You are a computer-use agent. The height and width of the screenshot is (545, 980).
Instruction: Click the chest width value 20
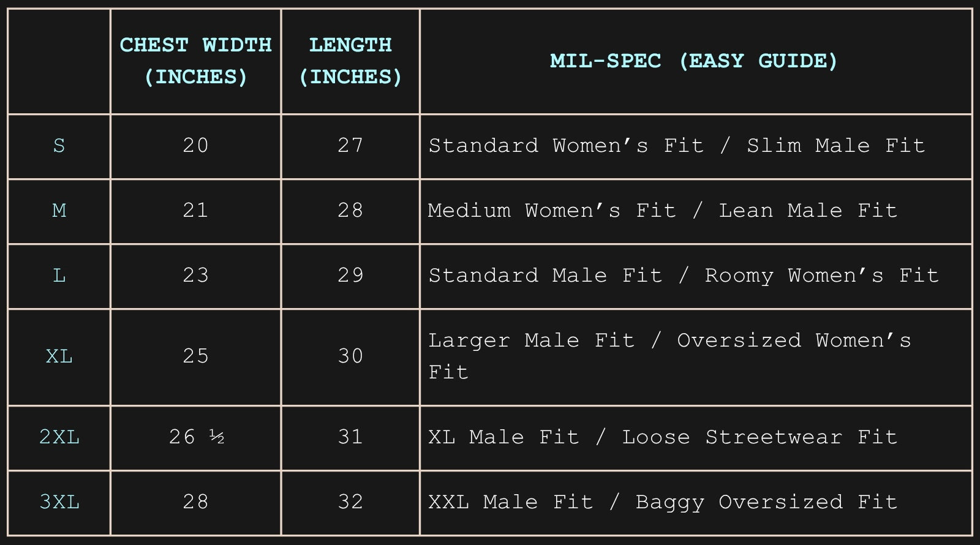coord(195,146)
